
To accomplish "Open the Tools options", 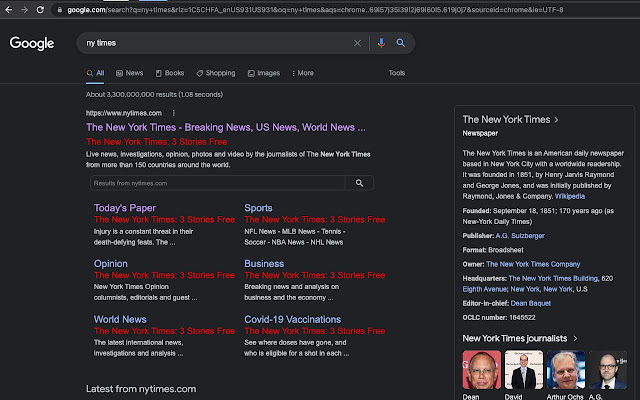I will point(397,73).
